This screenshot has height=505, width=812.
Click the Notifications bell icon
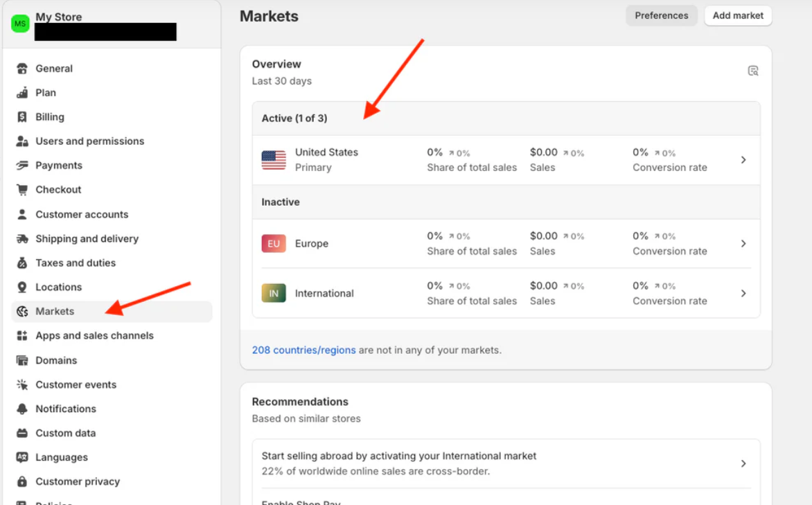(22, 409)
